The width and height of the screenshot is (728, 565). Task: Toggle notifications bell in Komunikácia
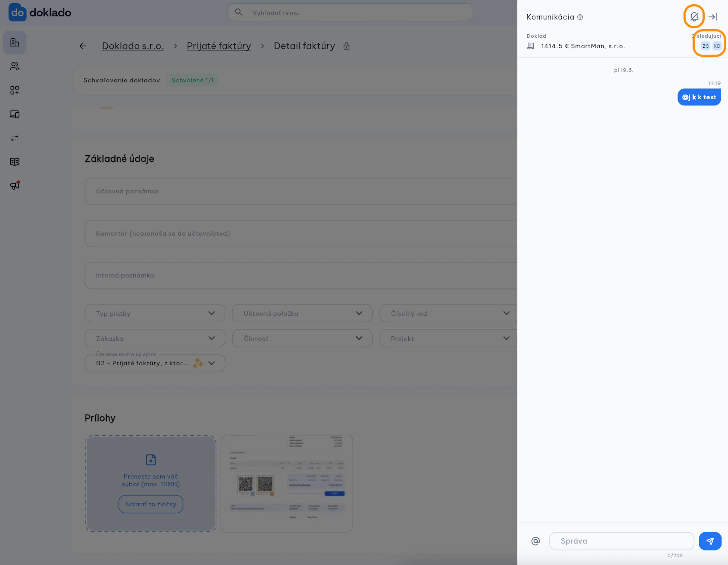(694, 17)
